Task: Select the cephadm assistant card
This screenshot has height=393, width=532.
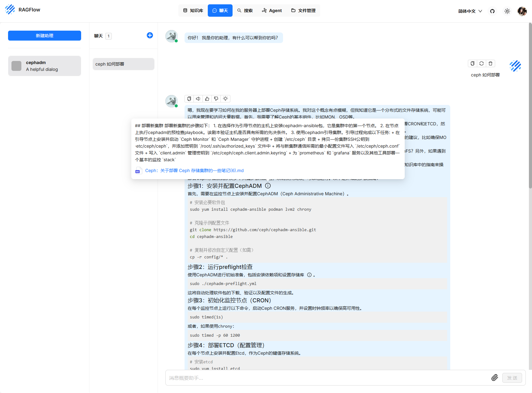Action: 45,66
